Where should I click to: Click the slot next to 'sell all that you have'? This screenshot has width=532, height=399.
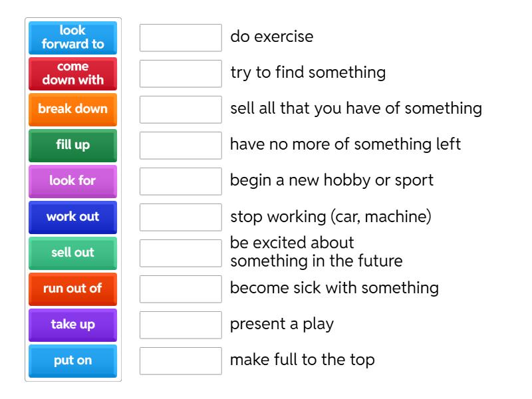click(x=181, y=109)
